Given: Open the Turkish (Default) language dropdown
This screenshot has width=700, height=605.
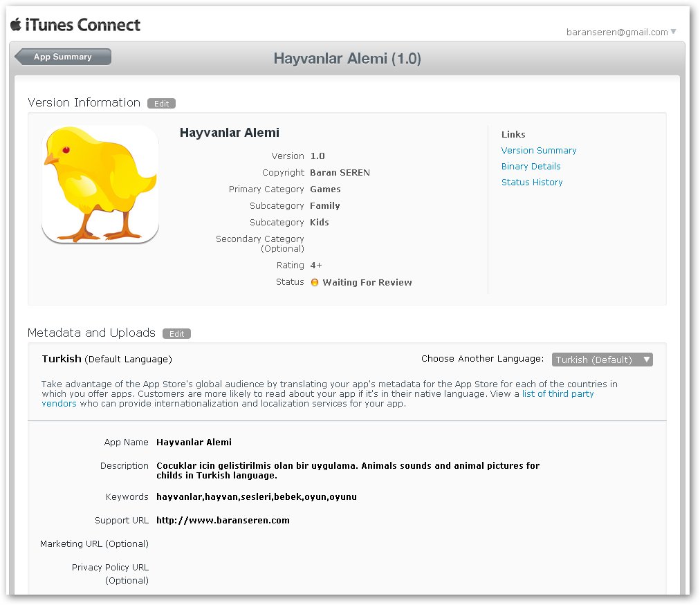Looking at the screenshot, I should click(x=602, y=360).
